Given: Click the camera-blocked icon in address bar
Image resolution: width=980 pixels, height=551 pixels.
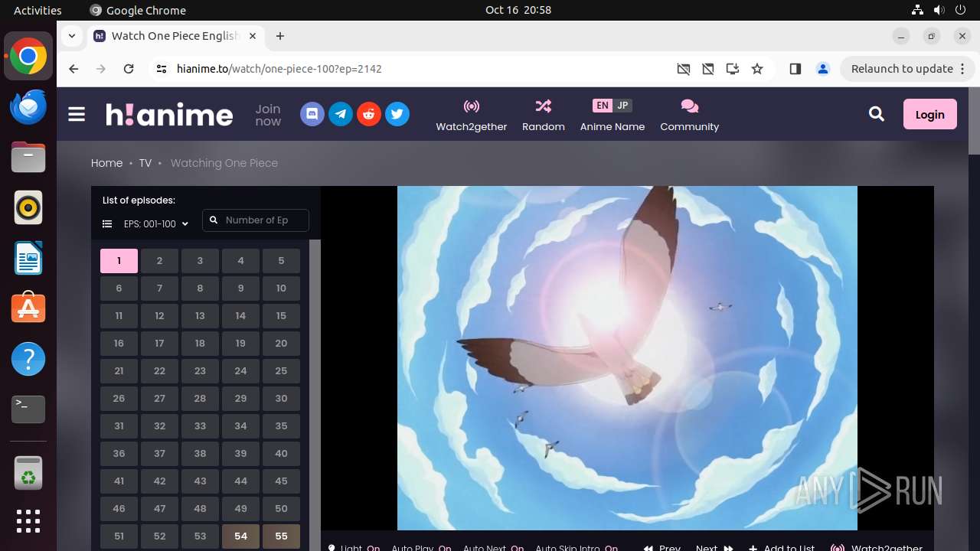Looking at the screenshot, I should click(x=684, y=69).
